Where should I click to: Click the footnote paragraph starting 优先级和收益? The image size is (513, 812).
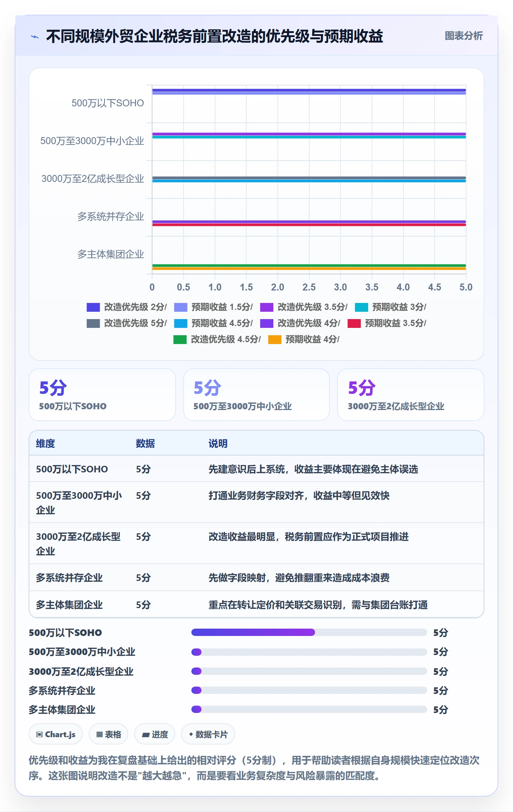coord(254,768)
